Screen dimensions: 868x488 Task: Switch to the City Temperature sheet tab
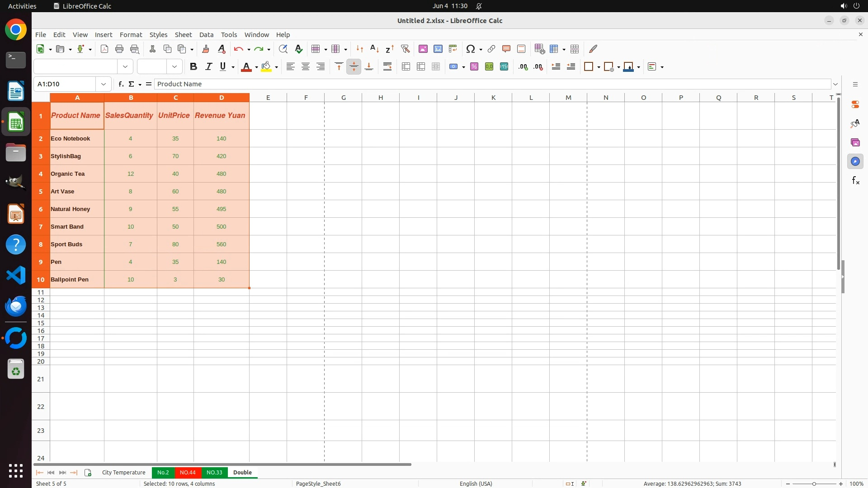coord(123,472)
